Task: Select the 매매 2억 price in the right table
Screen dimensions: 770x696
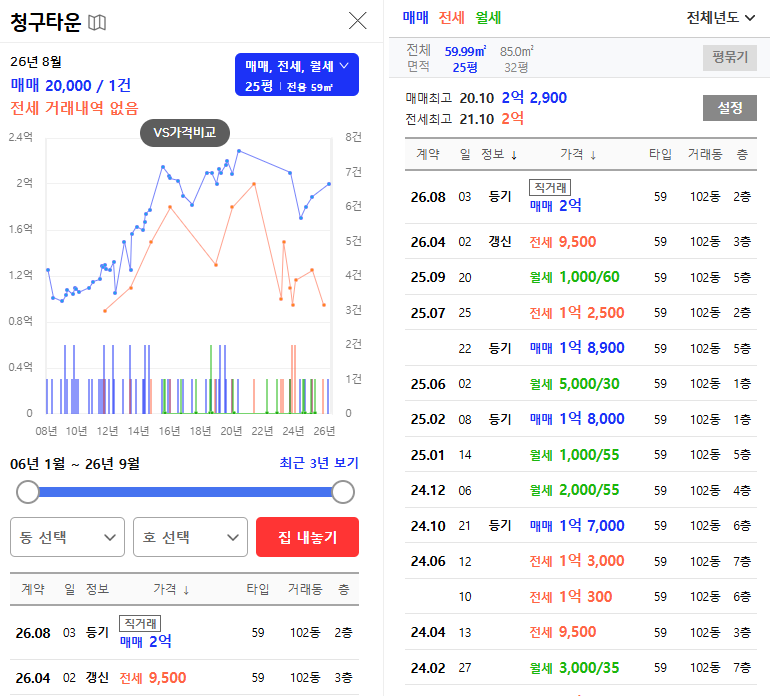Action: (x=555, y=205)
